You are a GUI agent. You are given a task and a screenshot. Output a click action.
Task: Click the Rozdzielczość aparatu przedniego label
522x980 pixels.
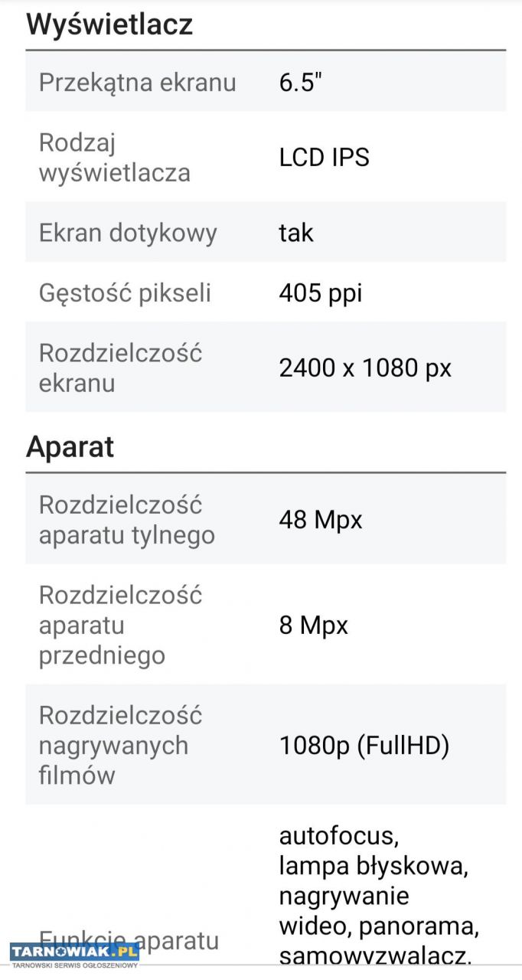[120, 625]
